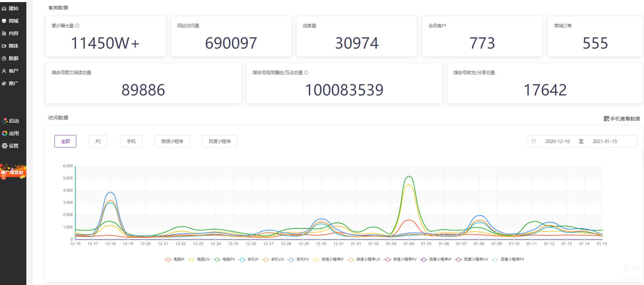Click the 百度小程序 filter button

click(220, 141)
